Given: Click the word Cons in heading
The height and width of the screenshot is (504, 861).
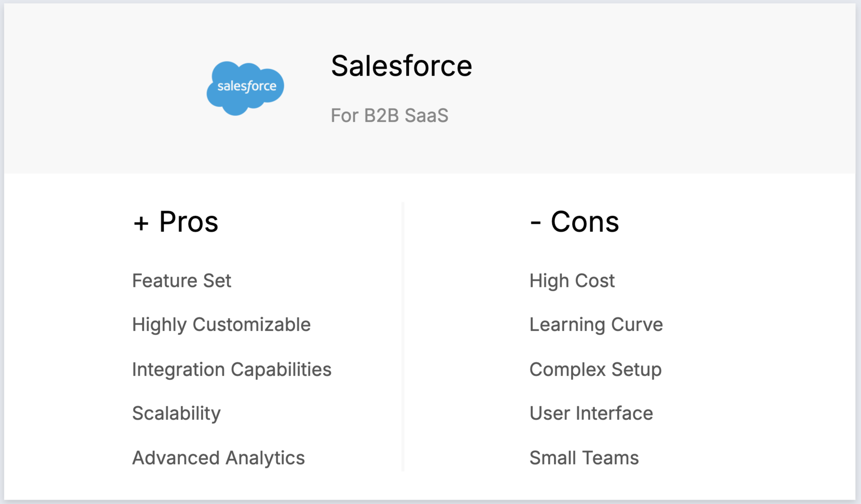Looking at the screenshot, I should coord(584,222).
